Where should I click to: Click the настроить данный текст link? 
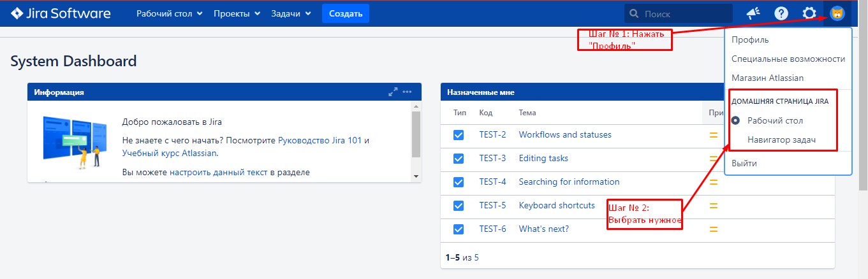click(218, 172)
